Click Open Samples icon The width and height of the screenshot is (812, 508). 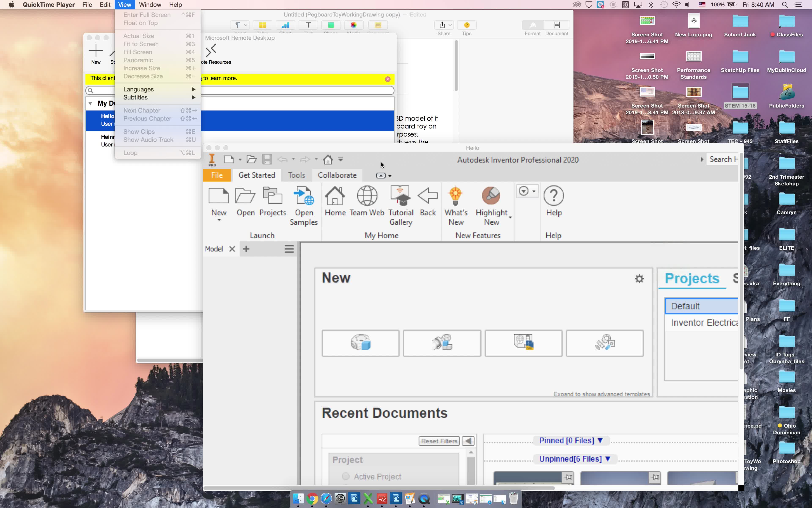coord(304,196)
